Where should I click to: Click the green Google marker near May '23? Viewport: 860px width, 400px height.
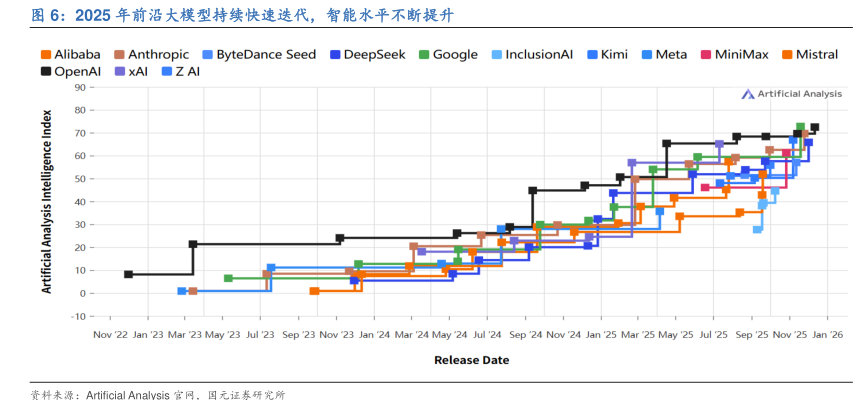(228, 278)
